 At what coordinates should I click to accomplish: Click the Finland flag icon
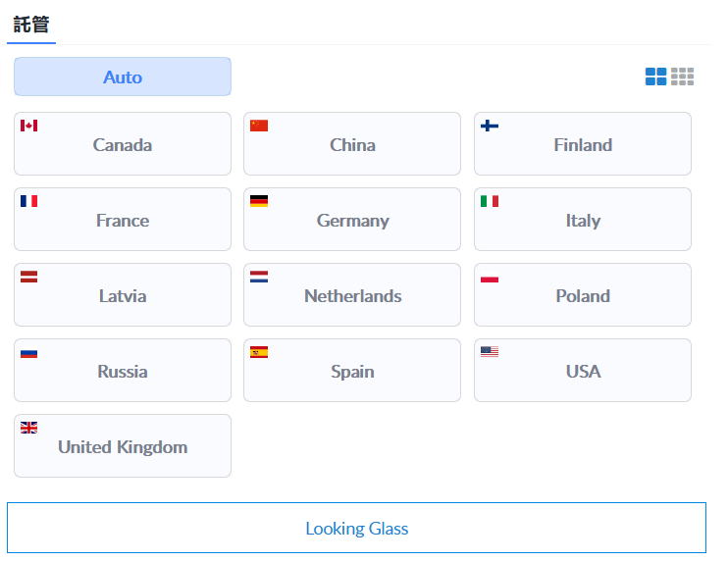(490, 126)
